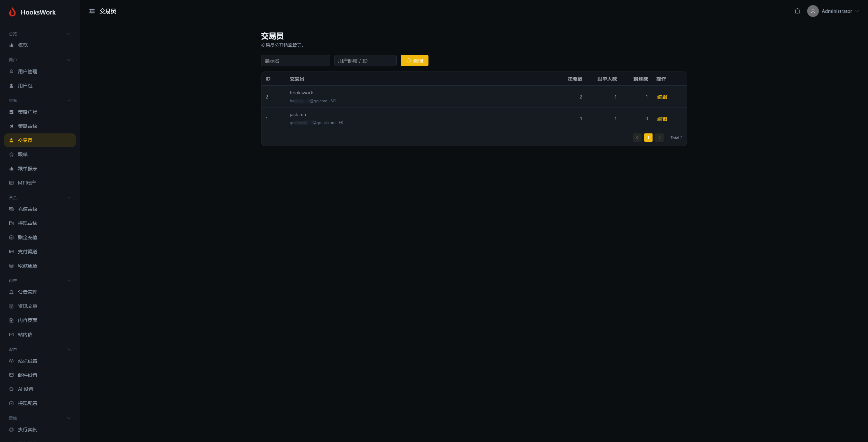Click the 邮件设置 mail icon

click(x=11, y=375)
